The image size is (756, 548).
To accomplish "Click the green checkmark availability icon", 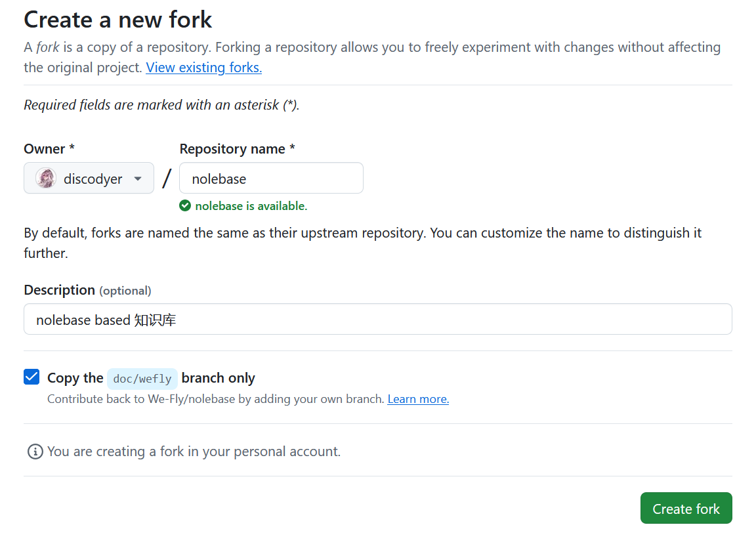I will point(186,206).
